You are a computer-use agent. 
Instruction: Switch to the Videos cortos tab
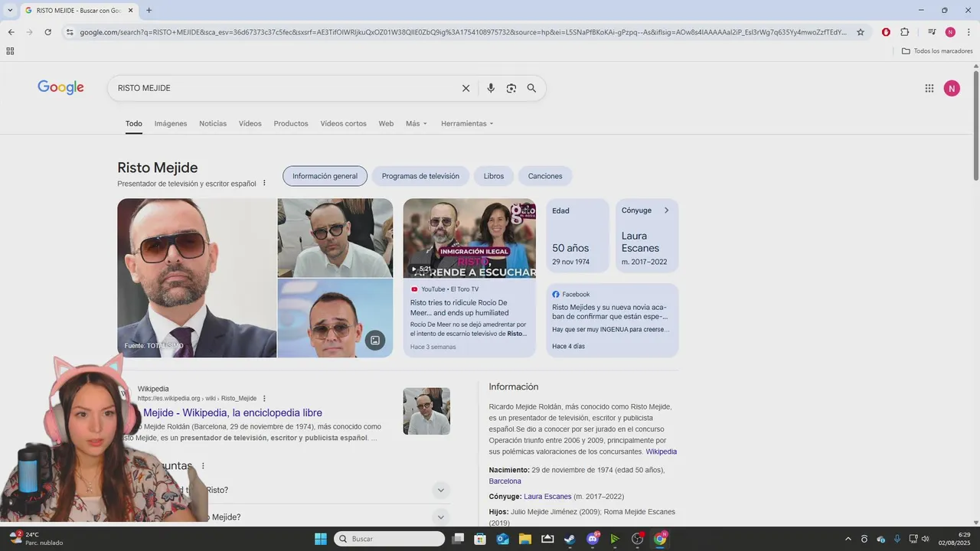pyautogui.click(x=343, y=123)
